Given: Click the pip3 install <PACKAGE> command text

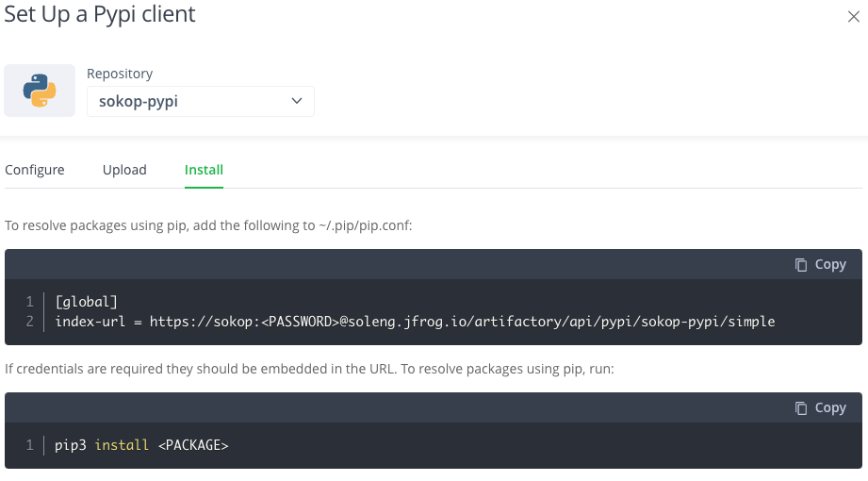Looking at the screenshot, I should tap(141, 445).
